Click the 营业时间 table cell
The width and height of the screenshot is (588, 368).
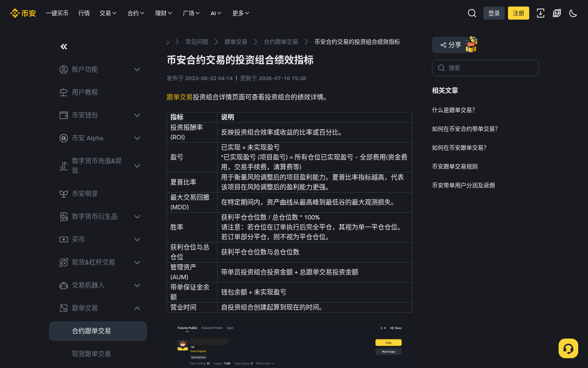click(192, 307)
